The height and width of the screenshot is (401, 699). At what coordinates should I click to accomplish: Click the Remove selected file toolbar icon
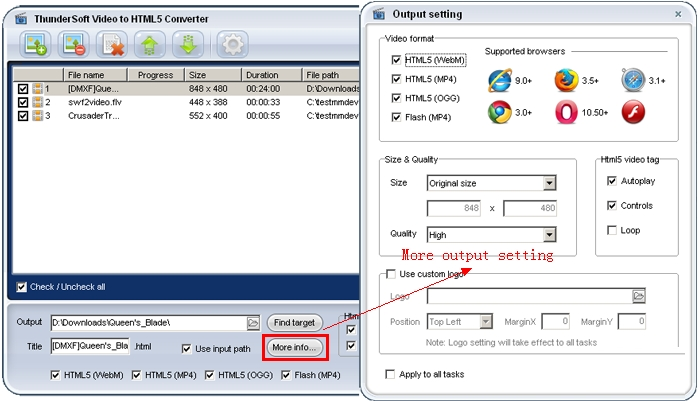(74, 45)
